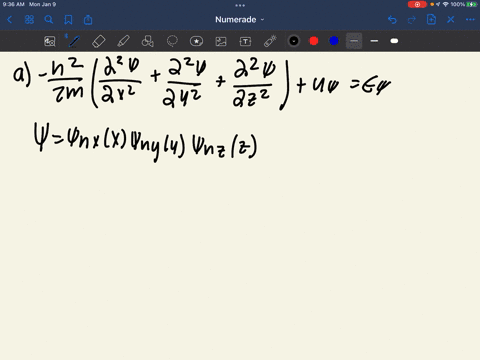Screen dimensions: 480x360
Task: Tap the battery status icon
Action: 472,4
